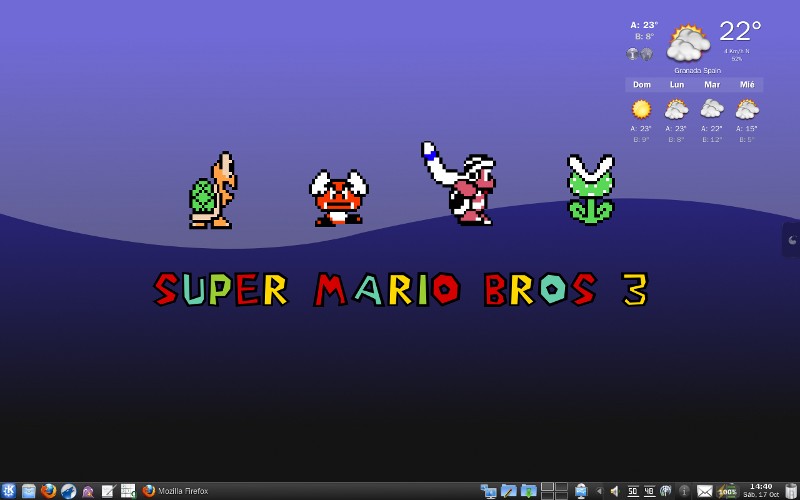
Task: Open the notepad with pencil launcher
Action: point(108,491)
